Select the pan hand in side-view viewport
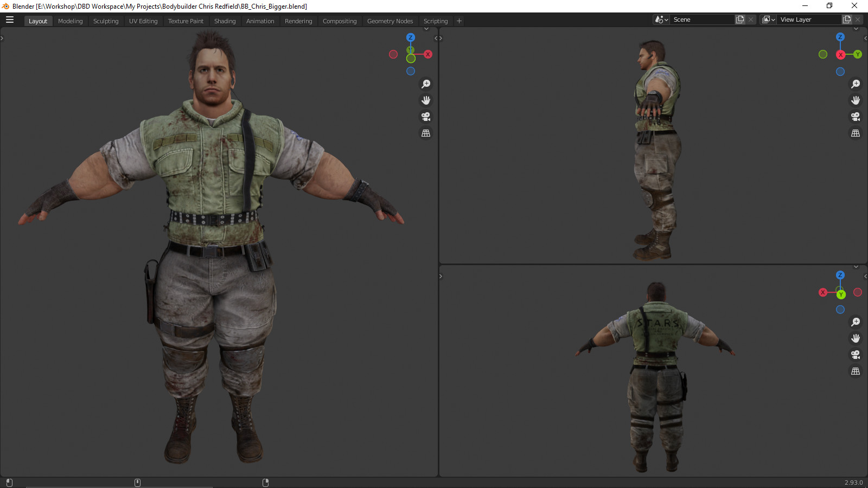The width and height of the screenshot is (868, 488). pos(856,100)
